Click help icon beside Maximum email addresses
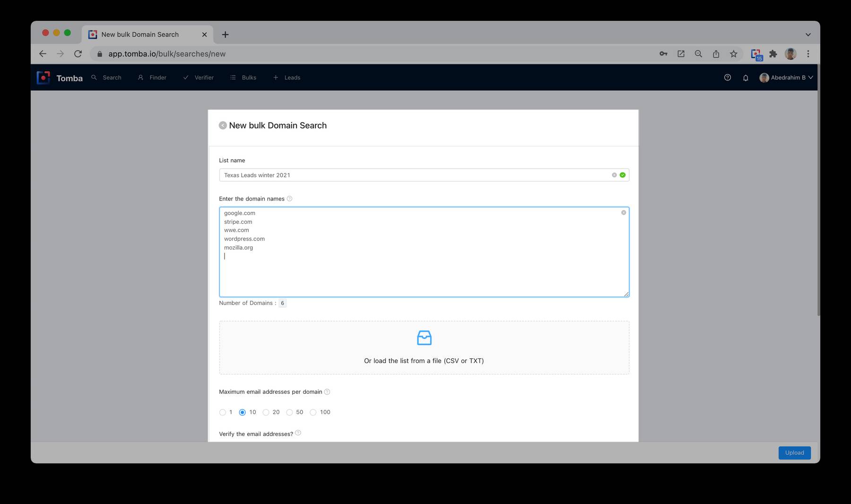 (x=327, y=392)
